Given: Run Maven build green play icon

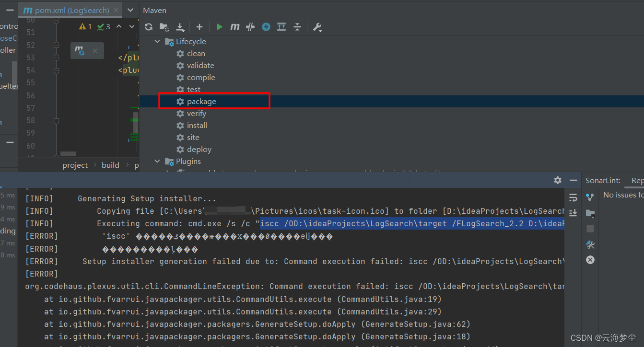Looking at the screenshot, I should 219,27.
